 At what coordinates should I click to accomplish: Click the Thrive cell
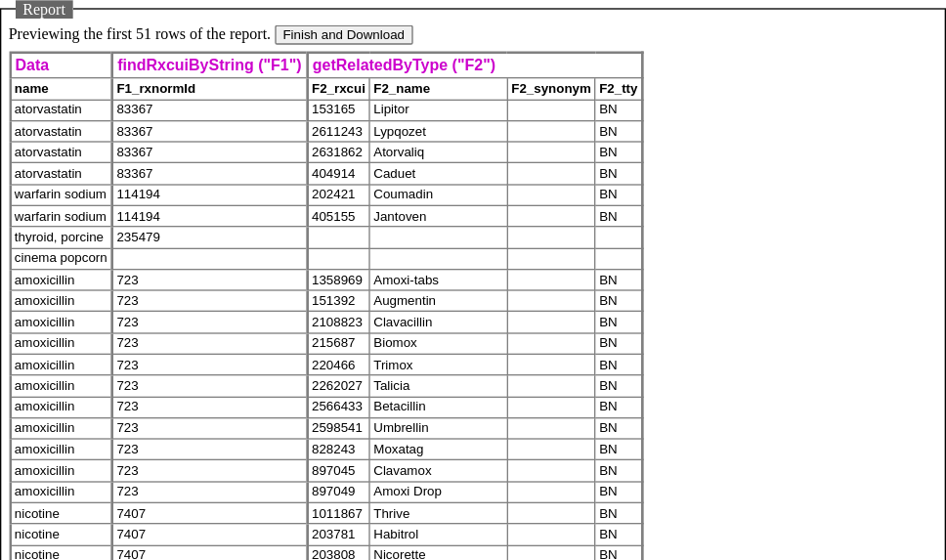(x=439, y=513)
